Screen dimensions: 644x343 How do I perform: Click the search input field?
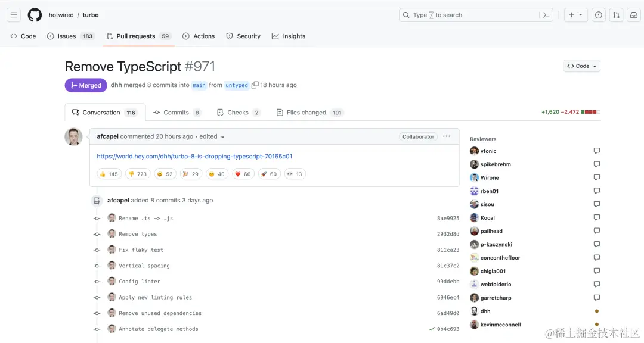[476, 15]
